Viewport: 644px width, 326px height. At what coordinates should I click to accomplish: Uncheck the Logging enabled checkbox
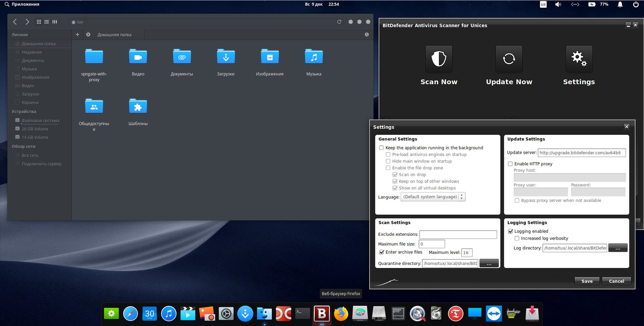[510, 231]
